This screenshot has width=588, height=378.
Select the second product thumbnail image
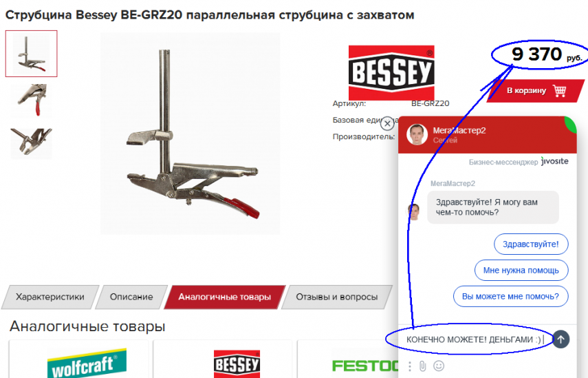click(32, 101)
